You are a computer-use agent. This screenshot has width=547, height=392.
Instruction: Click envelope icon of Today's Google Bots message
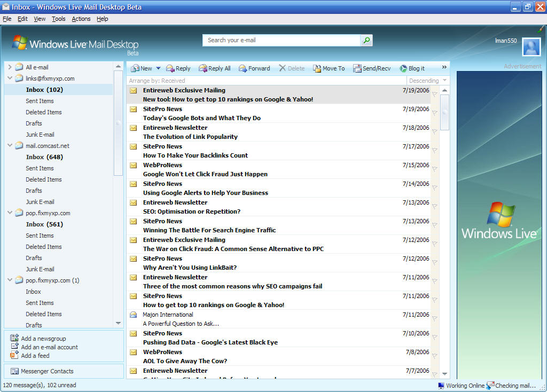(x=134, y=109)
